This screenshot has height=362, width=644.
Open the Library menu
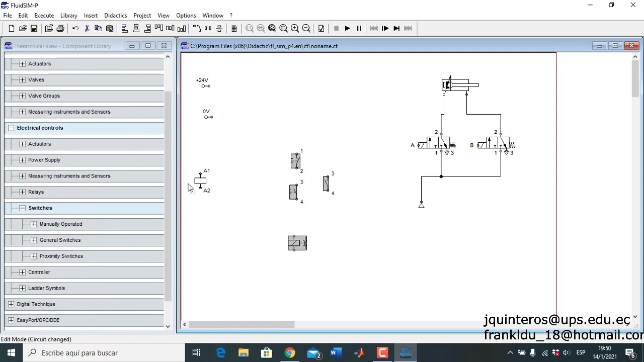[x=69, y=16]
